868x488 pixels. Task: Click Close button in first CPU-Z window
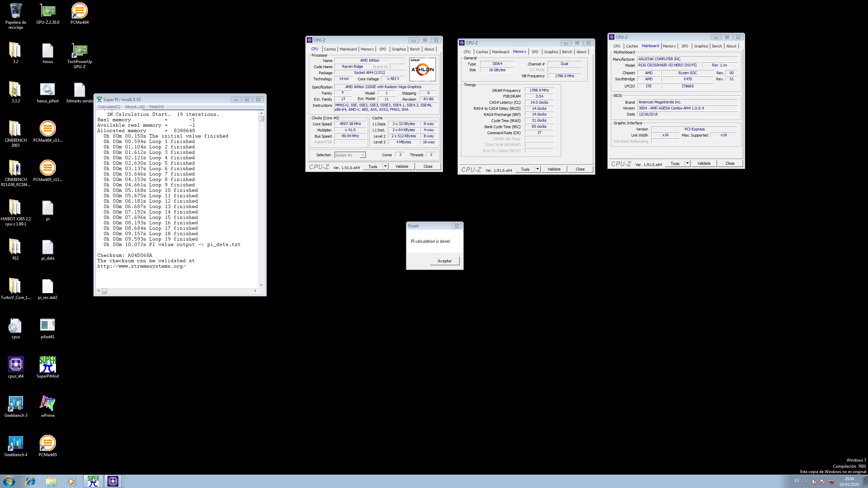point(428,166)
